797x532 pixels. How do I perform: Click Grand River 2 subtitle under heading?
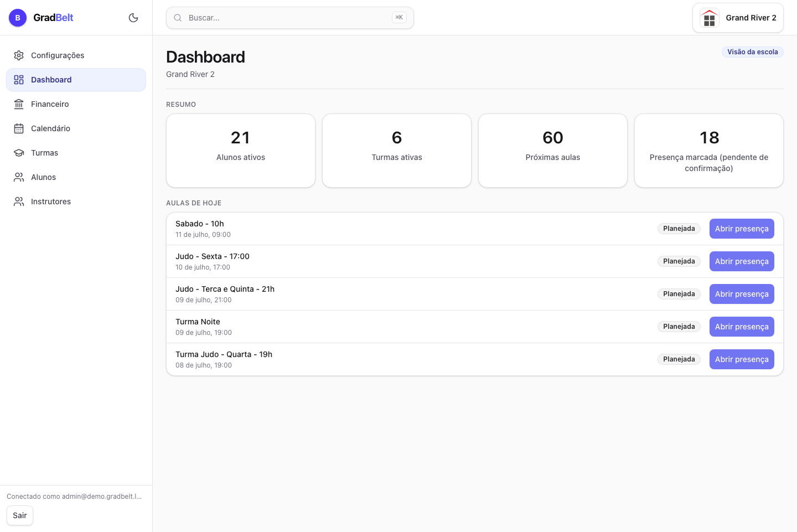pyautogui.click(x=190, y=74)
